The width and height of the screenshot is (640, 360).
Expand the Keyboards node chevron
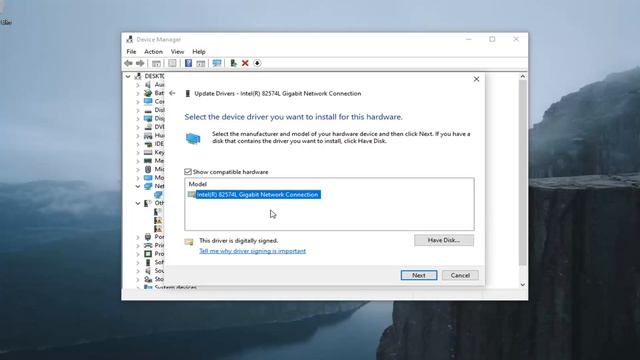pyautogui.click(x=138, y=152)
